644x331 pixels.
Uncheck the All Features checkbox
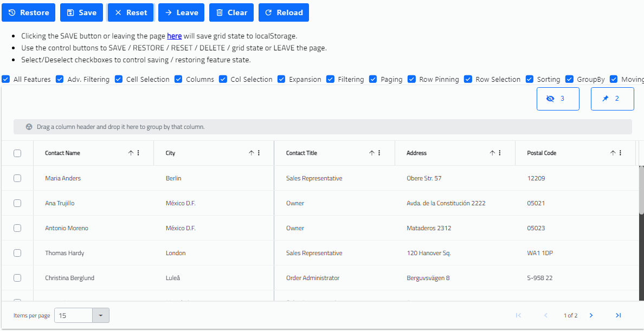click(x=6, y=79)
